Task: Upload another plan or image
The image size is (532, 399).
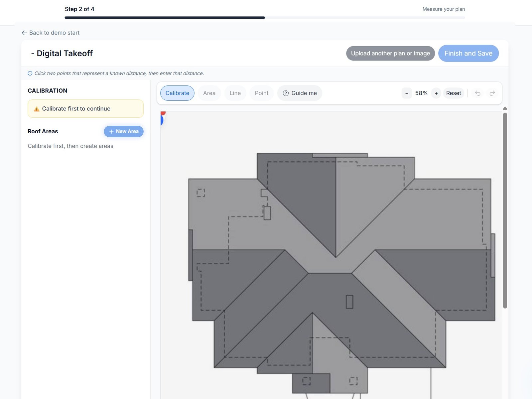Action: click(x=390, y=53)
